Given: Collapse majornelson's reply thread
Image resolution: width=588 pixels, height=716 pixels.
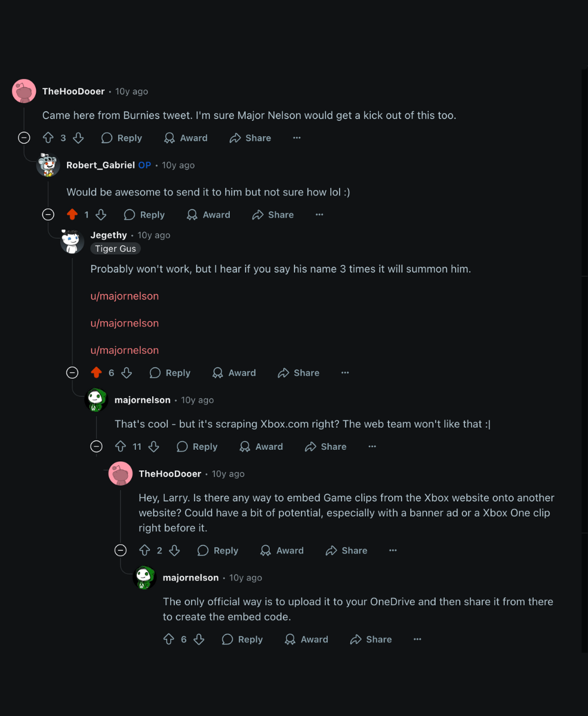Looking at the screenshot, I should 96,446.
